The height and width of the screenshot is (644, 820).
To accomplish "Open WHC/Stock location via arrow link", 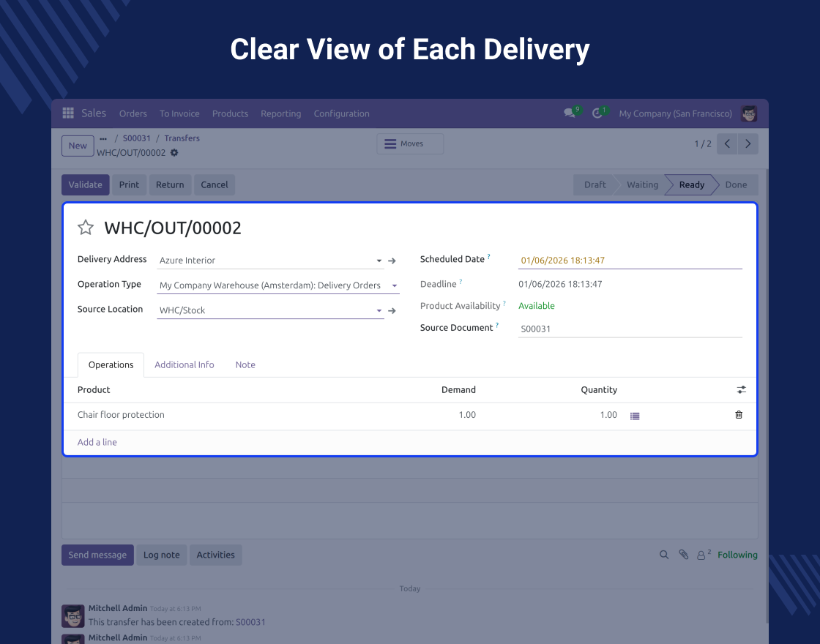I will 392,310.
